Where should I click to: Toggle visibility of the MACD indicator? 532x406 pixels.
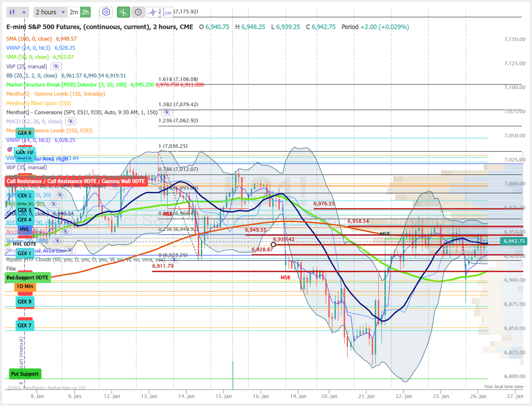click(x=71, y=121)
